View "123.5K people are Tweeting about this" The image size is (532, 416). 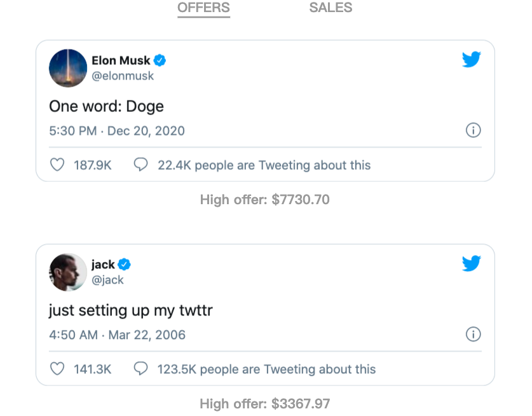[x=266, y=369]
